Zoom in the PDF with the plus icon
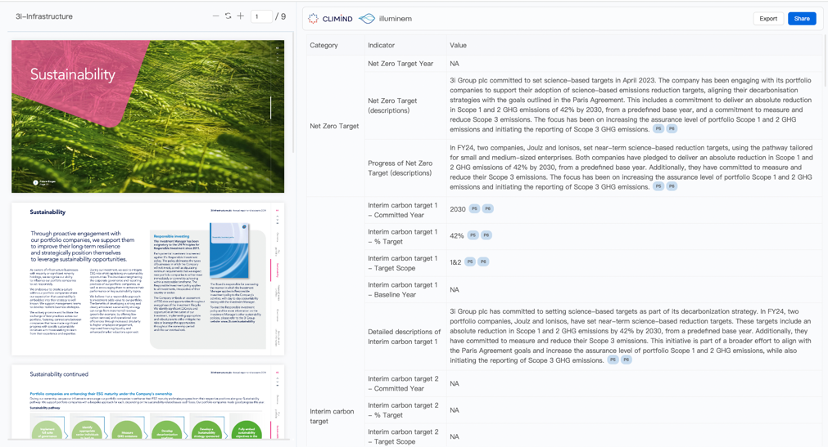 click(240, 16)
